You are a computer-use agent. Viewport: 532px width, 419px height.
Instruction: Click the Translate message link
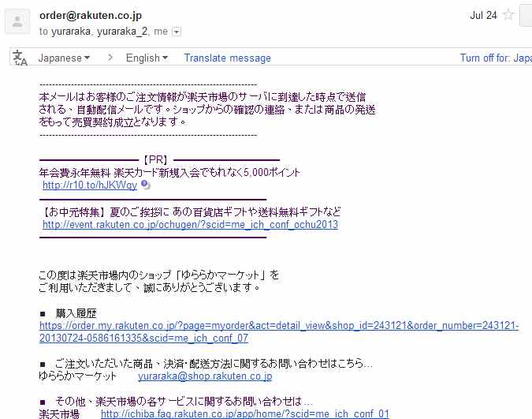(x=227, y=58)
